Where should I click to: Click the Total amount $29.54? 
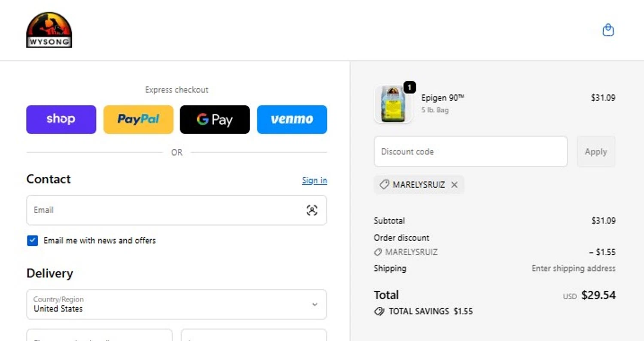click(598, 295)
